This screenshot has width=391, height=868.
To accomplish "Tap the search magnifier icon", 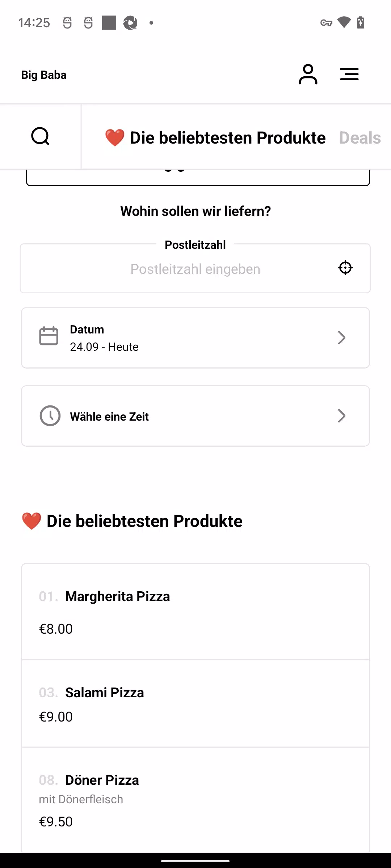I will [40, 136].
